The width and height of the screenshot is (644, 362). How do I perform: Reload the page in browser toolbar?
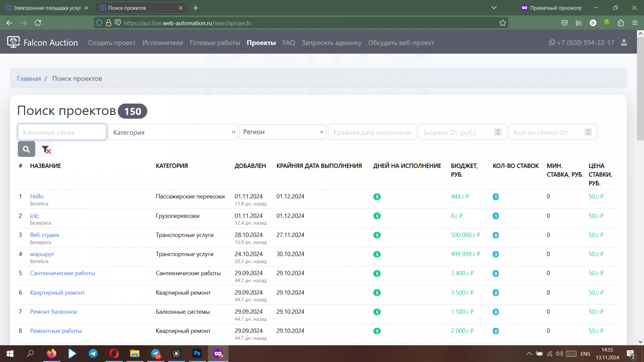[38, 23]
